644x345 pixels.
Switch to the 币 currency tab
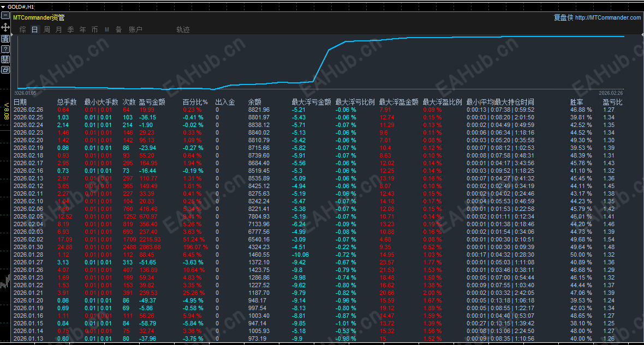pos(94,29)
